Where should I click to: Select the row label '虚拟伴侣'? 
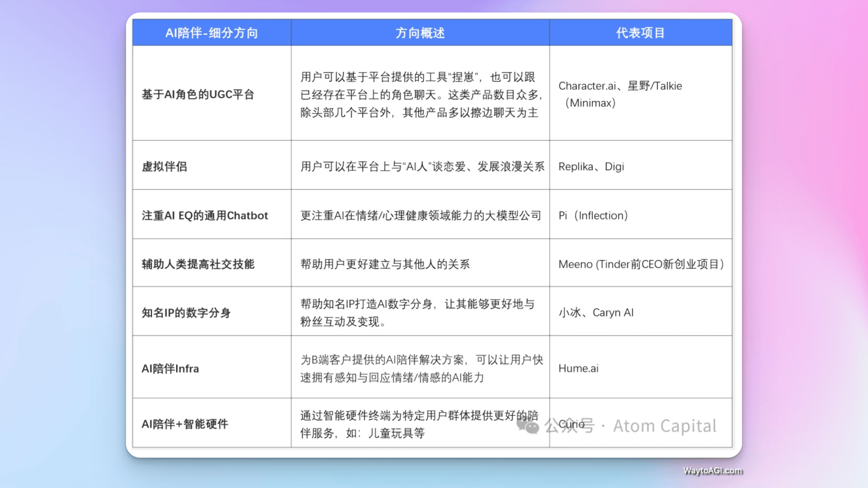[164, 166]
